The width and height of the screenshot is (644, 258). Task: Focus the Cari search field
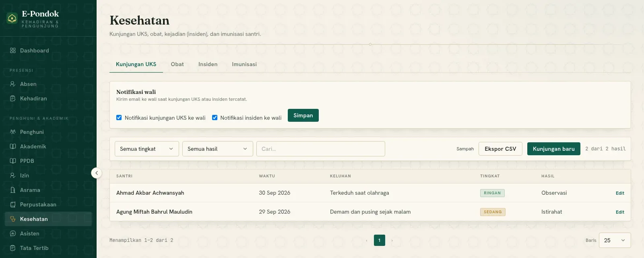pyautogui.click(x=321, y=149)
